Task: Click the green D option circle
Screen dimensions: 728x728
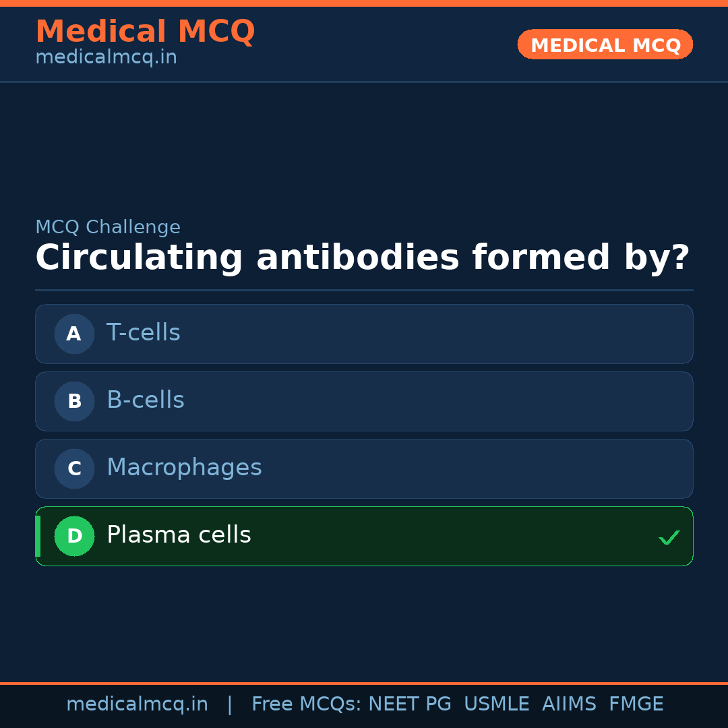Action: point(74,536)
